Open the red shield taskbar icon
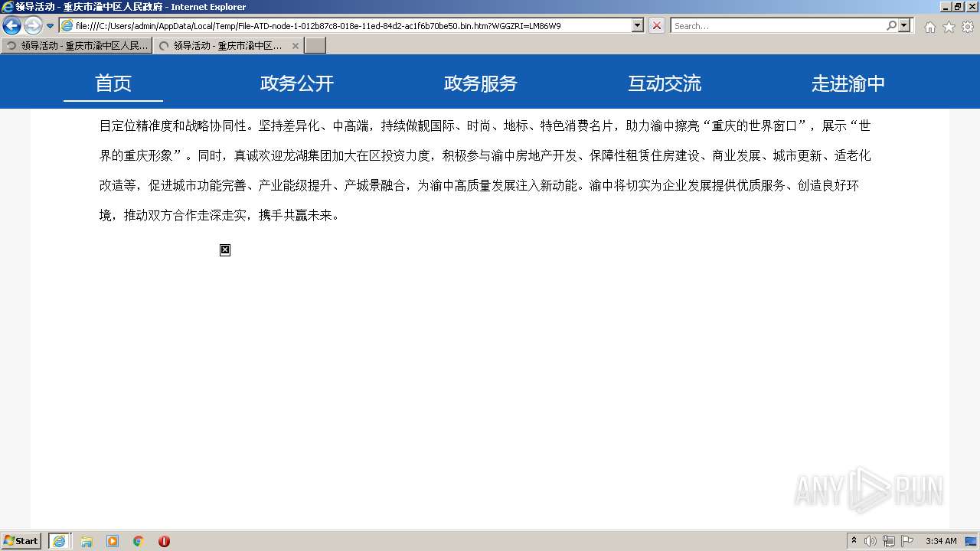Viewport: 980px width, 551px height. pos(164,541)
